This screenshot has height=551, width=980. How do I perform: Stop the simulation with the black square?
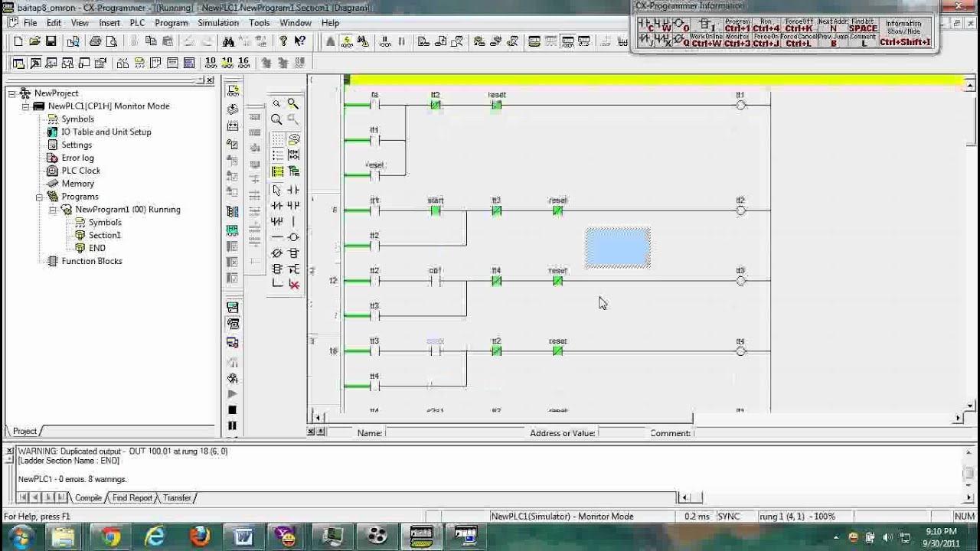pos(233,410)
